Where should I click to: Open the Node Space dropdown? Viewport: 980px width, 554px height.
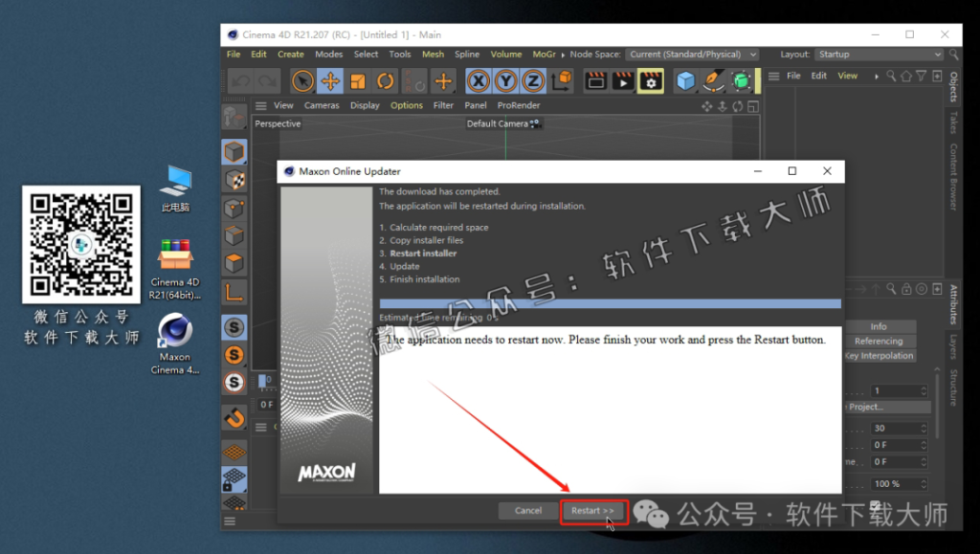click(692, 55)
